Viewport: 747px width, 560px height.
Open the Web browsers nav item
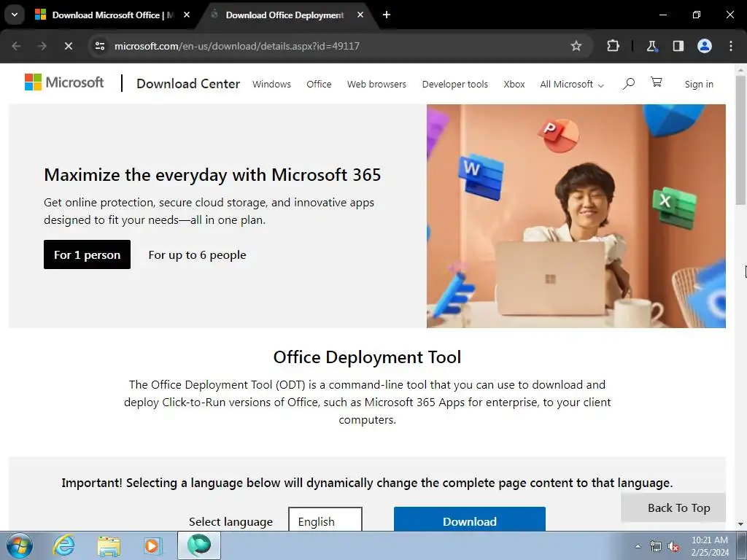tap(376, 85)
